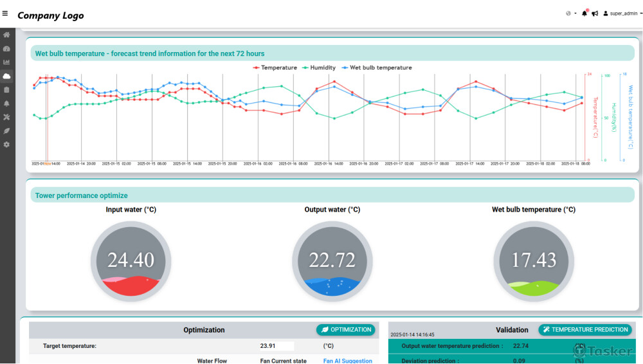Open the settings gear sidebar icon
The image size is (643, 364).
[7, 145]
